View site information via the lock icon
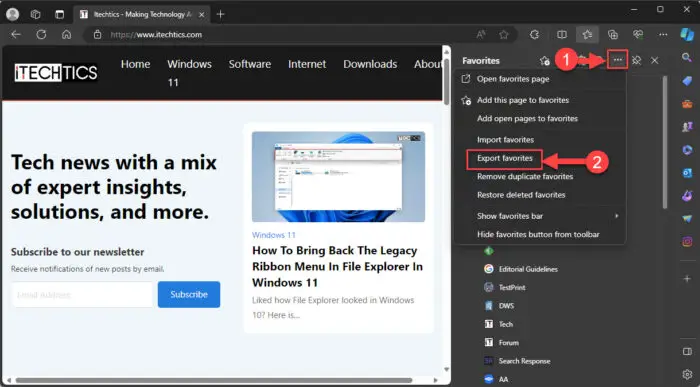Image resolution: width=700 pixels, height=387 pixels. pos(98,34)
